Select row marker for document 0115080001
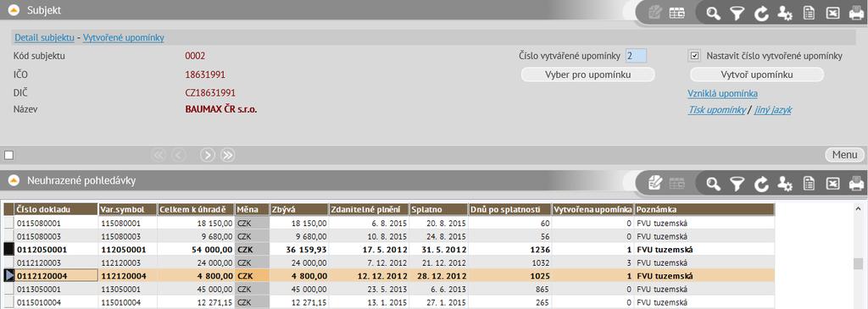The height and width of the screenshot is (309, 868). point(8,223)
